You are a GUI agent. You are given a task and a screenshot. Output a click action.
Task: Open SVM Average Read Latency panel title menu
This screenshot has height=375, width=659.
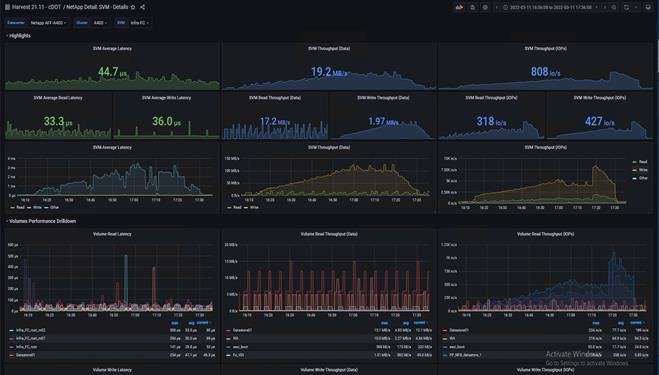(58, 98)
